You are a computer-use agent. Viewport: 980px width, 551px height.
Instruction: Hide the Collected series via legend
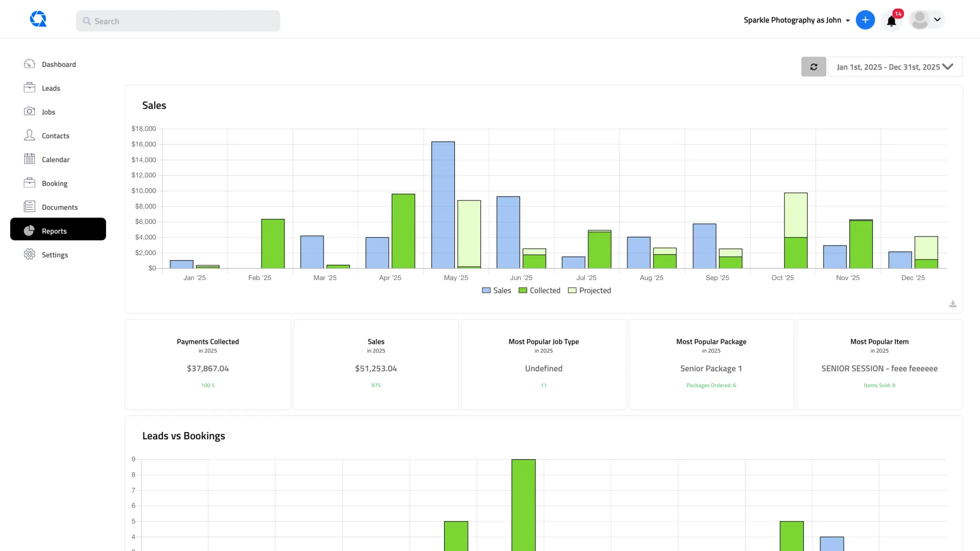[x=539, y=290]
